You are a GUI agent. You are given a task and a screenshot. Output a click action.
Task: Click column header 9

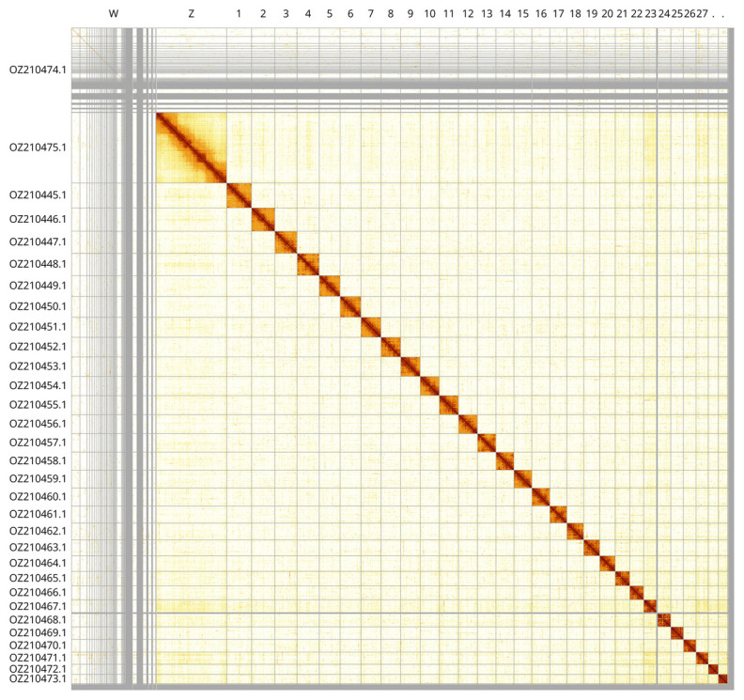[x=410, y=14]
